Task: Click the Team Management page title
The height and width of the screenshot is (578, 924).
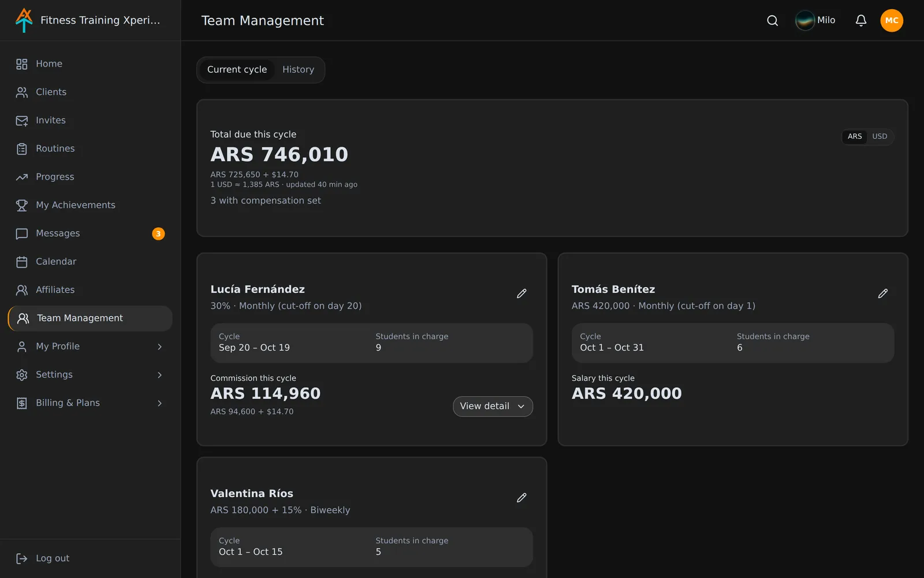Action: click(x=262, y=21)
